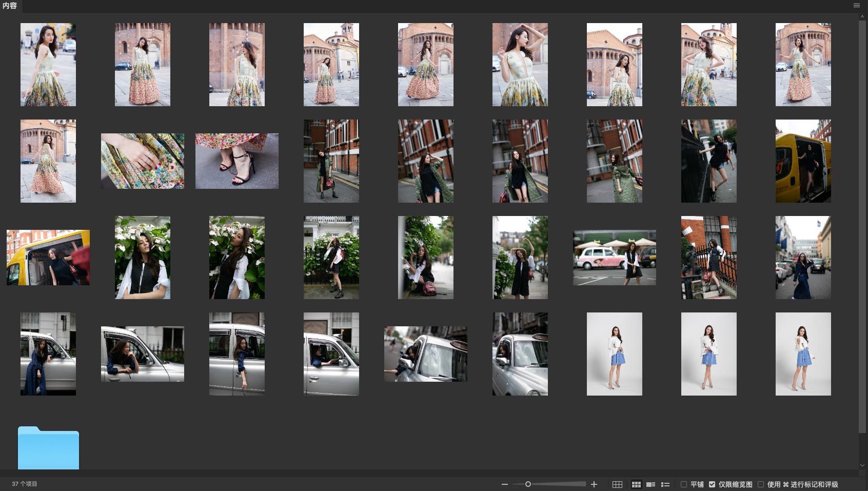868x491 pixels.
Task: Click the lock thumbnail grid icon
Action: pyautogui.click(x=617, y=484)
